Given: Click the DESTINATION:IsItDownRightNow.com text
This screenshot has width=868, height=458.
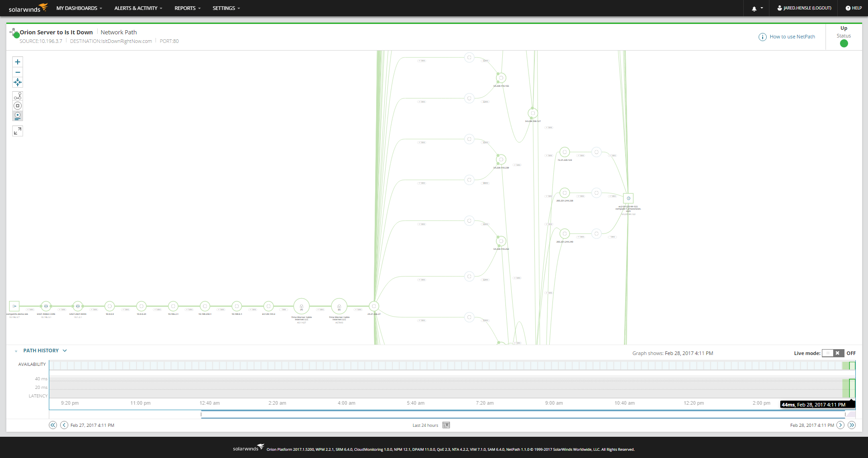Looking at the screenshot, I should click(111, 41).
